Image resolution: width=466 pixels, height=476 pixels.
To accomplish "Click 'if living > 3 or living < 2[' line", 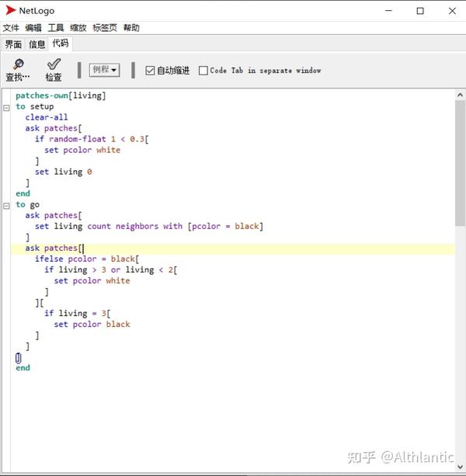I will pos(111,270).
